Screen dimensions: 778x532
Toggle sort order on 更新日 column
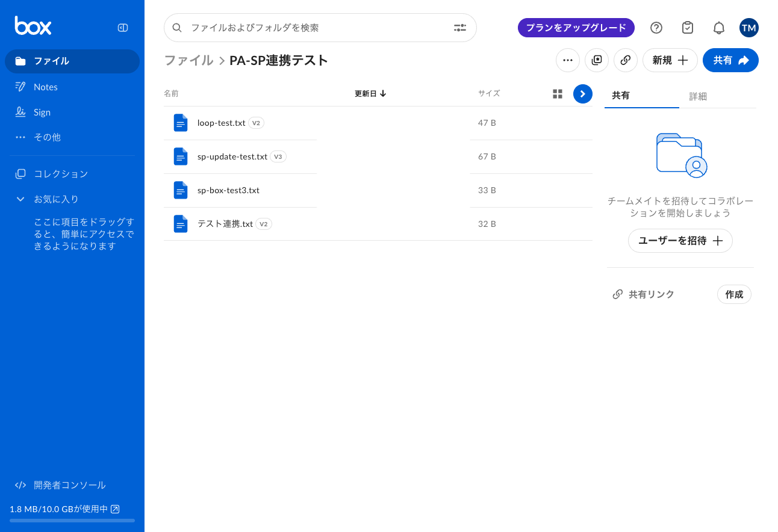click(370, 94)
